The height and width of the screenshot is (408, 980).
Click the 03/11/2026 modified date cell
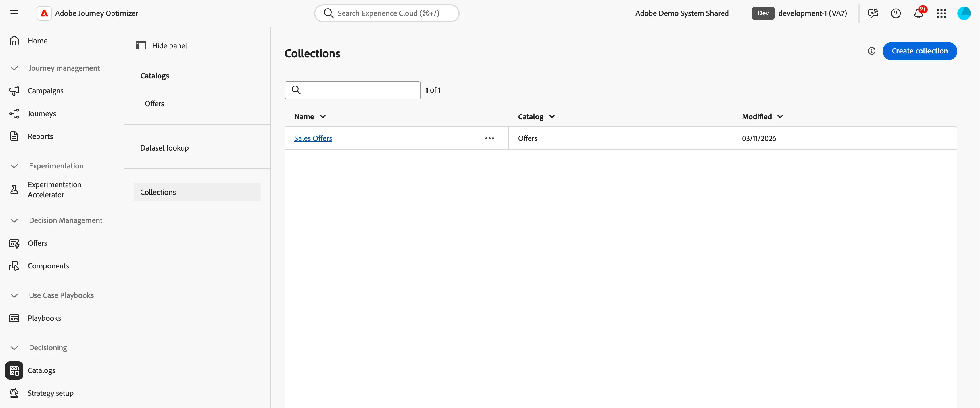pyautogui.click(x=759, y=138)
